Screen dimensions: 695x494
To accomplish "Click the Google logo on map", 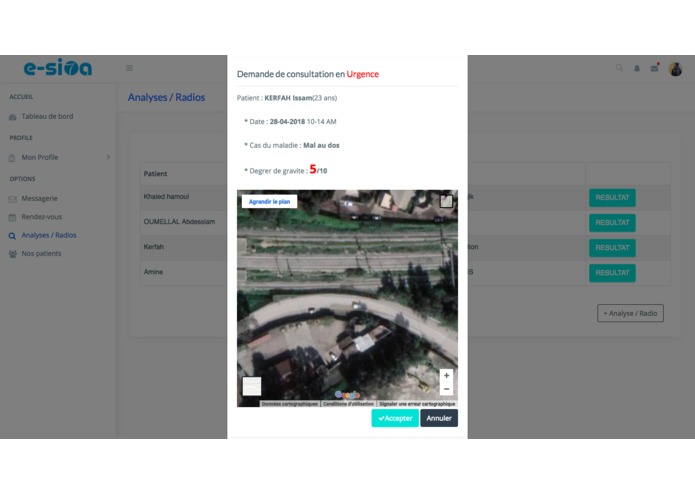I will [x=347, y=395].
